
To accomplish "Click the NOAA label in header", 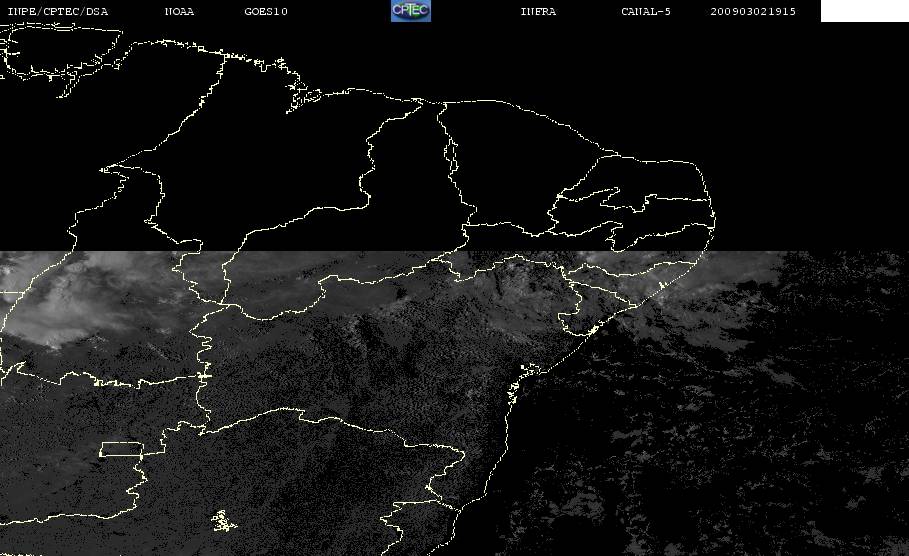I will 179,12.
